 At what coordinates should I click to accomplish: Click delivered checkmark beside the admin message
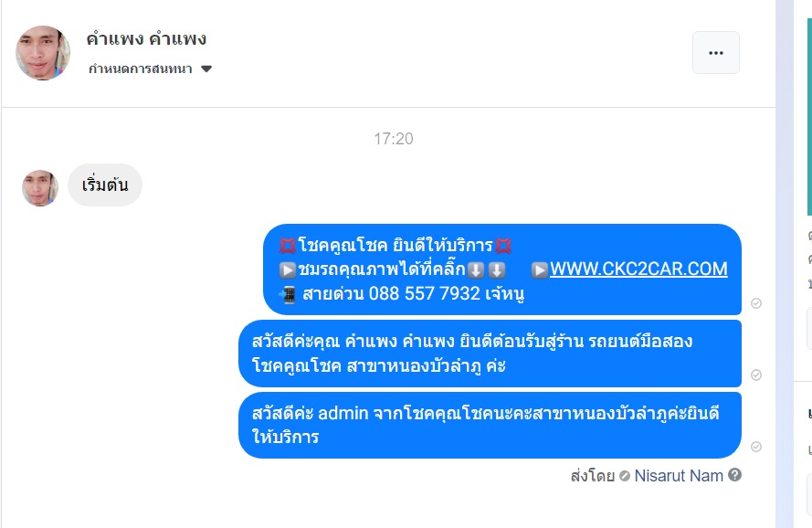756,447
